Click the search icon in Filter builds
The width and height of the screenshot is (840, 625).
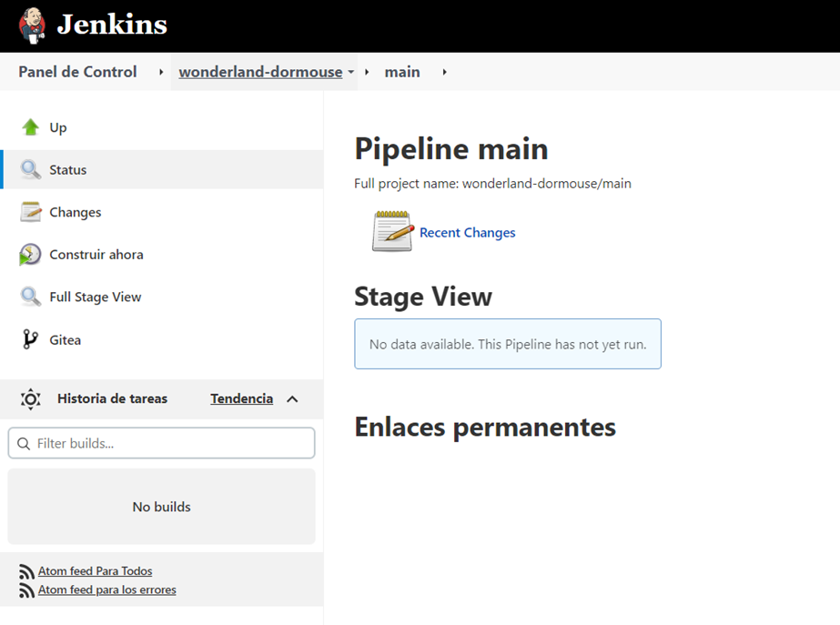click(24, 443)
